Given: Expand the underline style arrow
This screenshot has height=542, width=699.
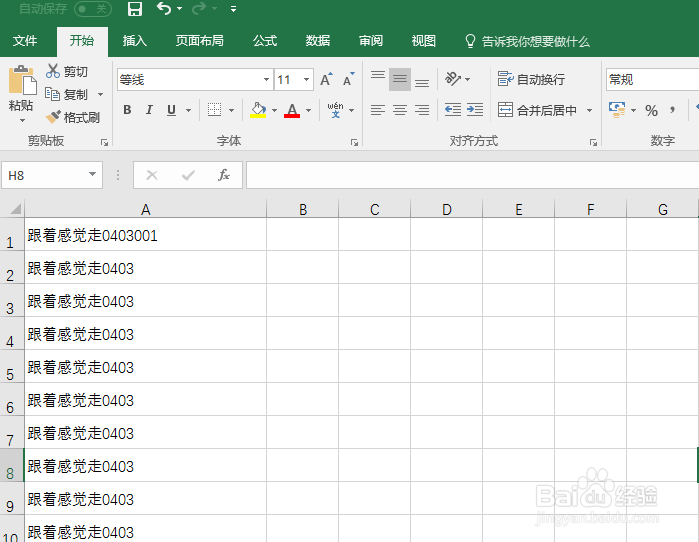Looking at the screenshot, I should 189,110.
